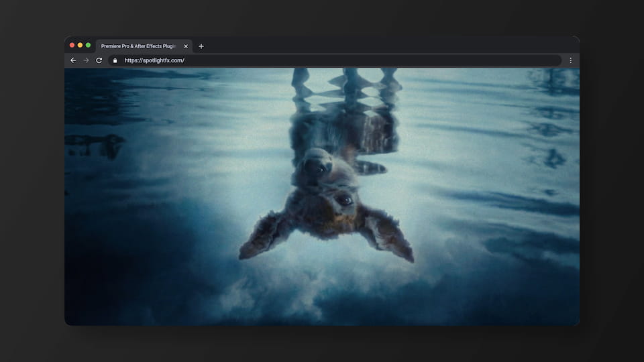
Task: Focus the address bar showing https://spotlightfx.com/
Action: 335,60
